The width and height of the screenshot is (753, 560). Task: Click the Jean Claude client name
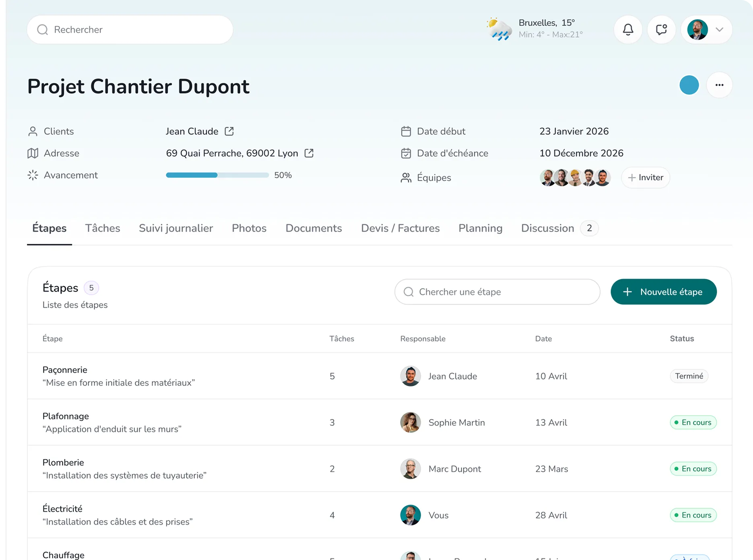[x=192, y=131]
